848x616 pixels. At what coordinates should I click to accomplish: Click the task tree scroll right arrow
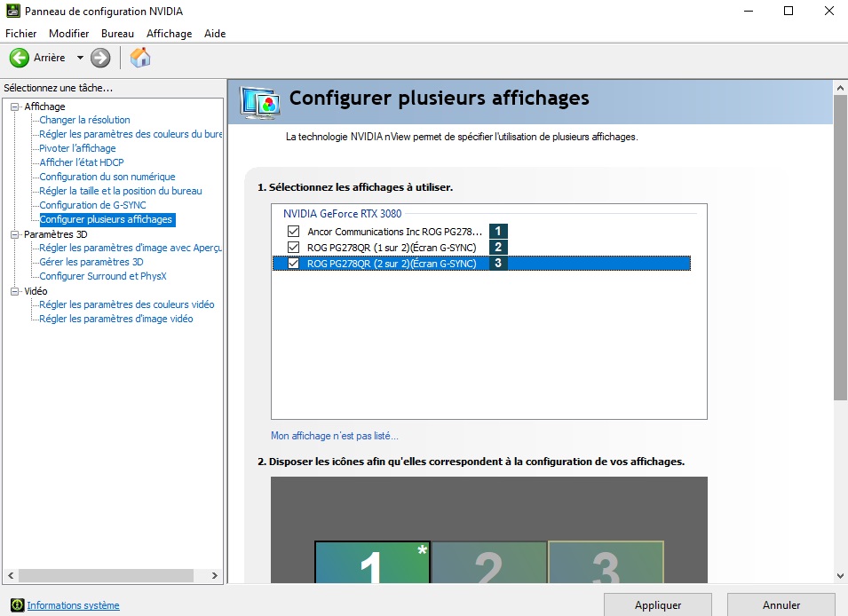tap(215, 575)
